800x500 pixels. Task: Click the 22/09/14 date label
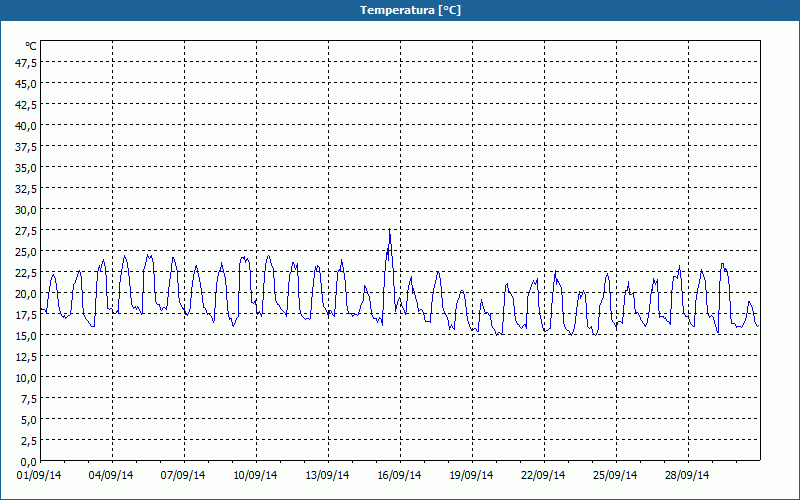click(x=543, y=475)
